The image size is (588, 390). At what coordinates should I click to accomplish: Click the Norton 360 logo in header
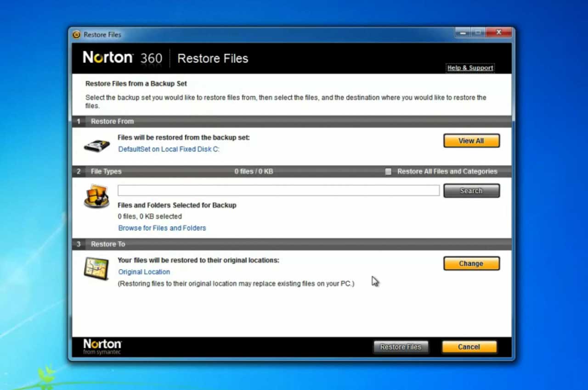click(x=122, y=58)
